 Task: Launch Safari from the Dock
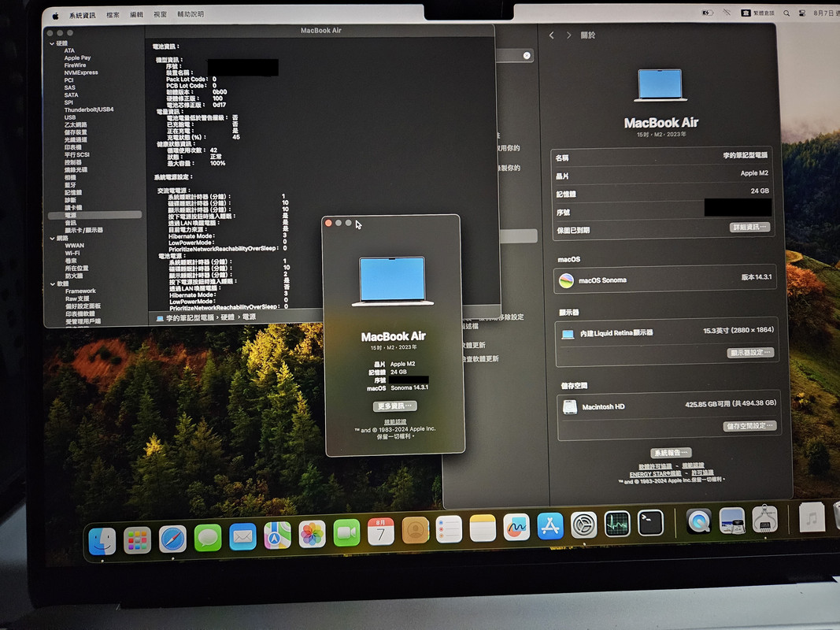(172, 539)
